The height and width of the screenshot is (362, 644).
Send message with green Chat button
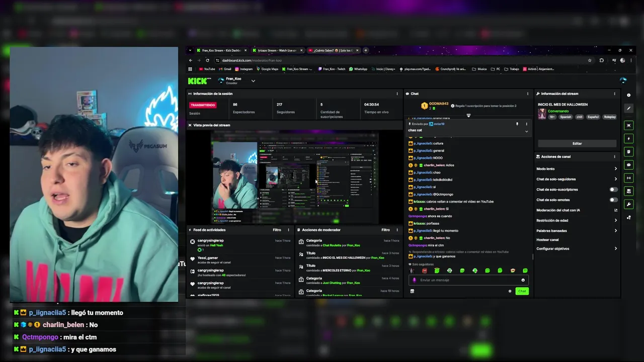tap(522, 291)
